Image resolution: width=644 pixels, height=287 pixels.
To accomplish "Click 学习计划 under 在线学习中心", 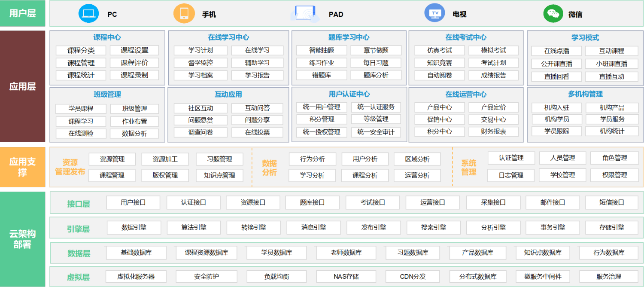I will (200, 50).
